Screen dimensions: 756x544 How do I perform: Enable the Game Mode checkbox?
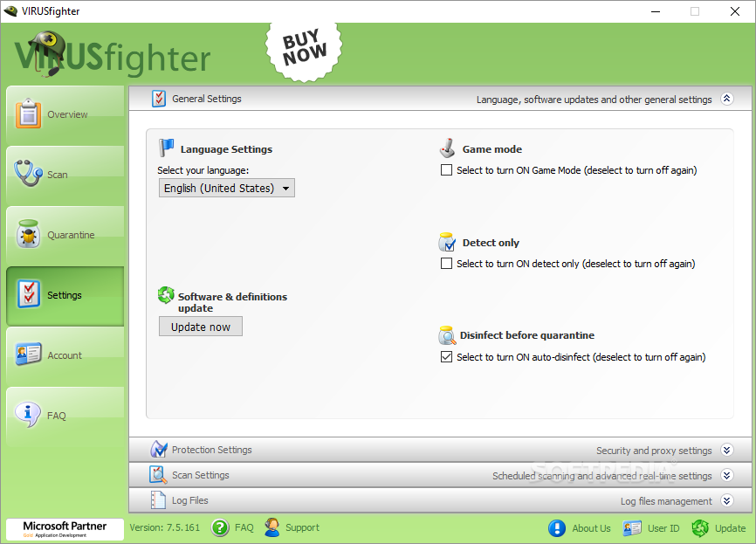coord(446,169)
